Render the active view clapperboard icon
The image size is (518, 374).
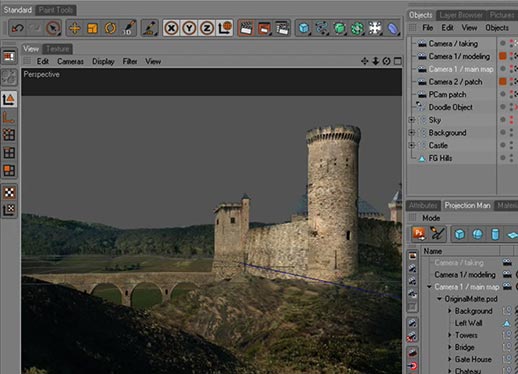246,28
